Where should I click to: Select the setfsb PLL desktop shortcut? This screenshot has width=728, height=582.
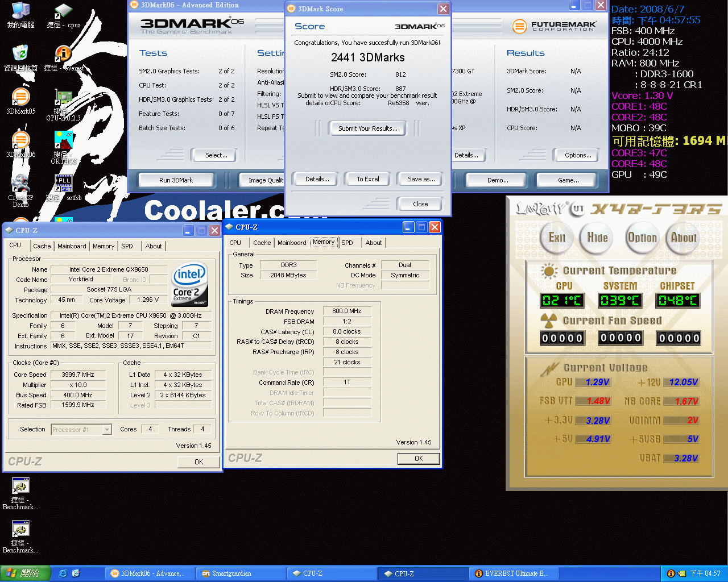[63, 188]
